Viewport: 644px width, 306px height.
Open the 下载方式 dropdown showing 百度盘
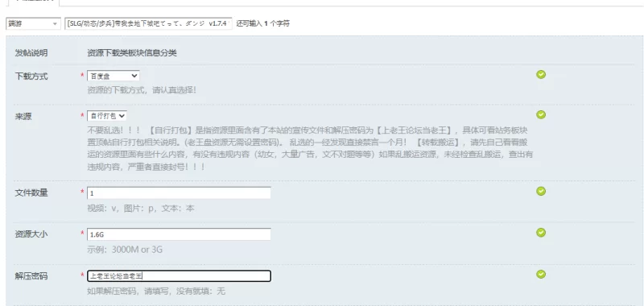tap(113, 76)
